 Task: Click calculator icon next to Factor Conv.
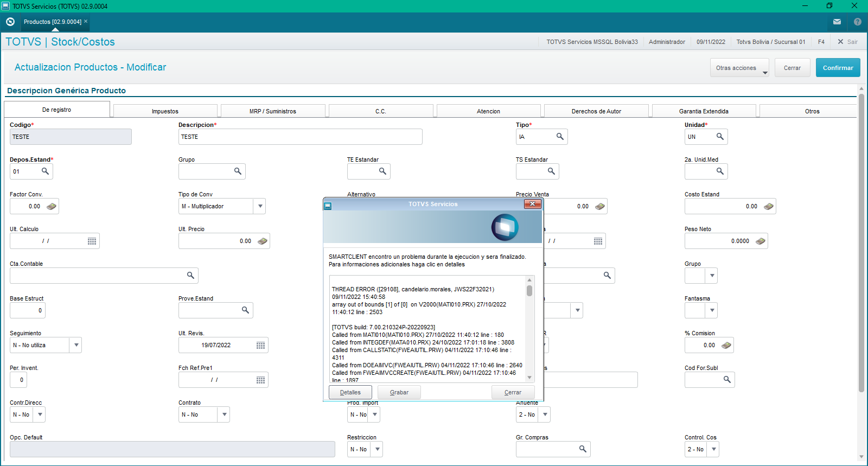pyautogui.click(x=52, y=206)
